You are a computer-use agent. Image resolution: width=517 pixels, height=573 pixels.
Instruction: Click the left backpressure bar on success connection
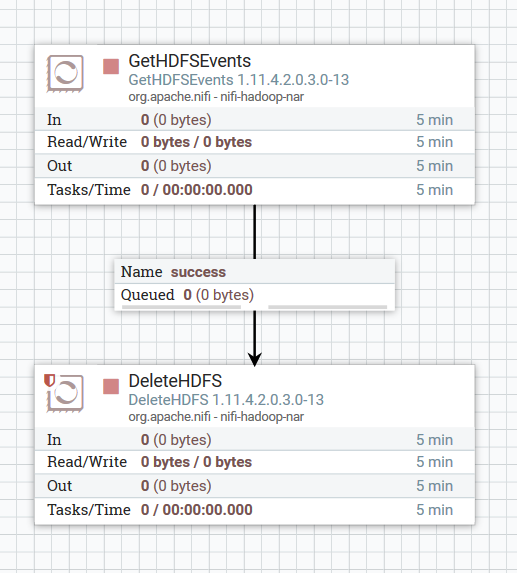click(x=181, y=307)
